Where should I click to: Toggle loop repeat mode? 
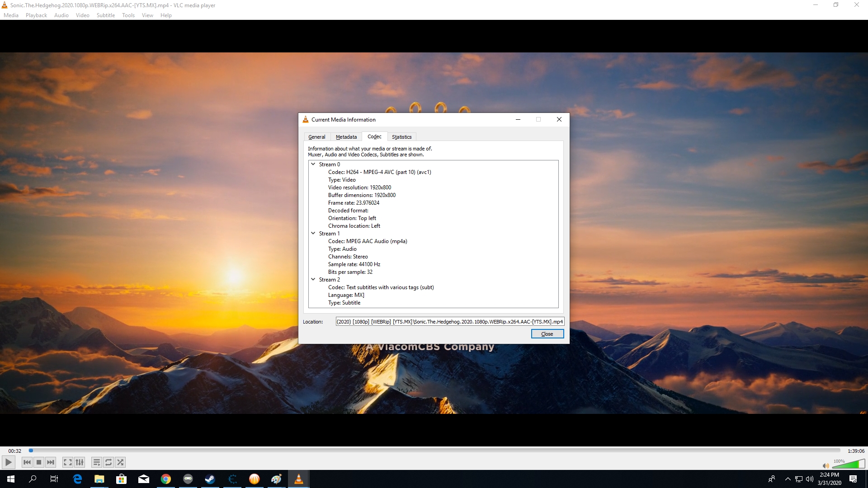tap(108, 462)
